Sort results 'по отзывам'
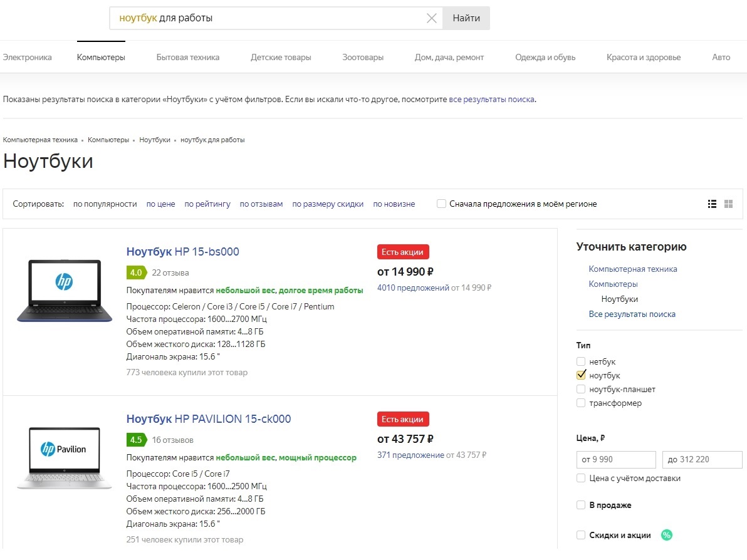This screenshot has width=747, height=560. (261, 204)
